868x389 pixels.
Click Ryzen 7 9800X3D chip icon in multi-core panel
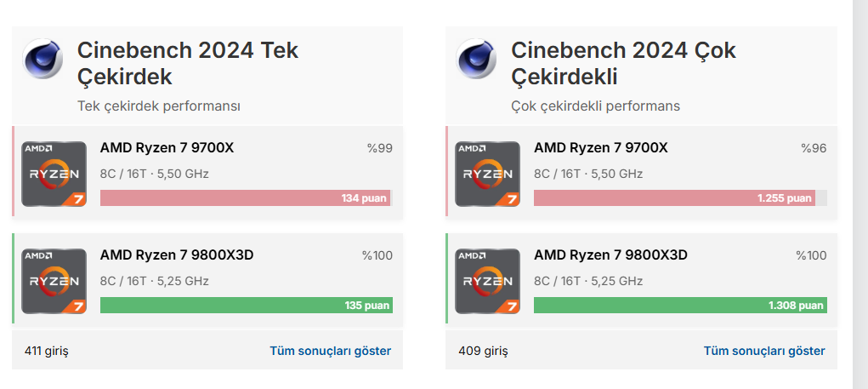487,281
